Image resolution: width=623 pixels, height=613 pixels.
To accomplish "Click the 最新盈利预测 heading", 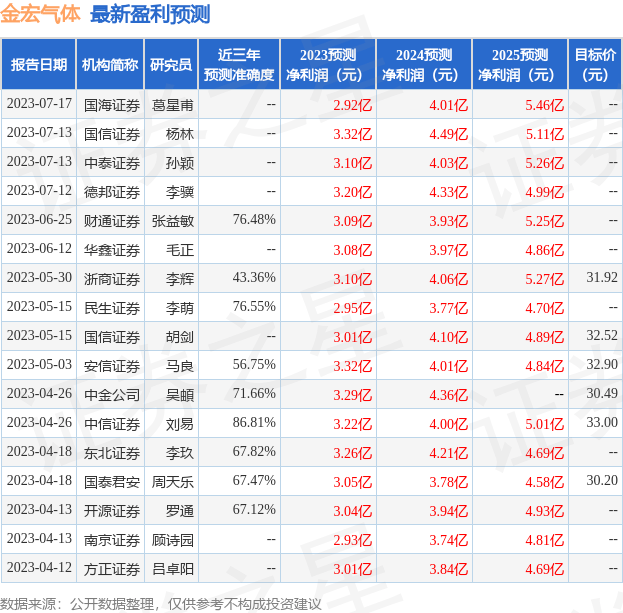I will pyautogui.click(x=150, y=15).
